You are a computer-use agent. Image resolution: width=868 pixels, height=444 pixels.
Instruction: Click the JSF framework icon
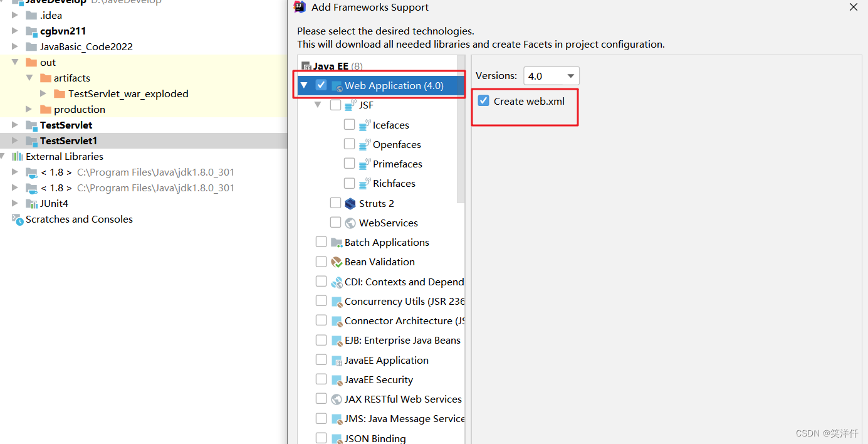[x=351, y=105]
